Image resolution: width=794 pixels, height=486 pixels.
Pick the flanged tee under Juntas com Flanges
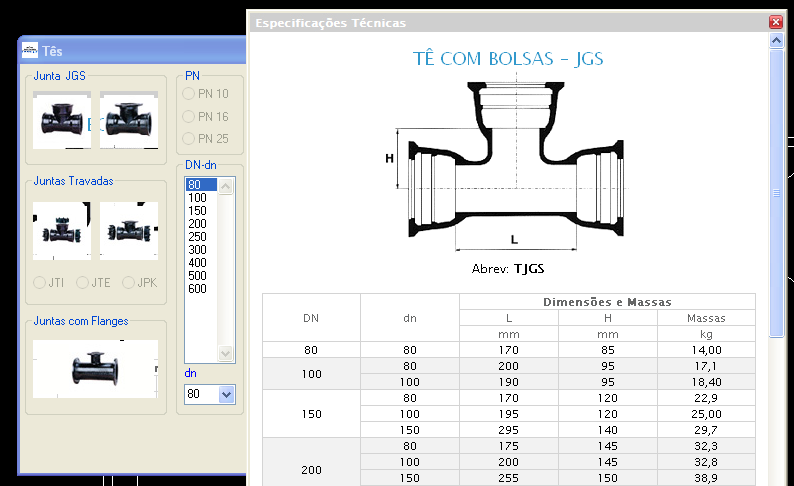[x=95, y=369]
